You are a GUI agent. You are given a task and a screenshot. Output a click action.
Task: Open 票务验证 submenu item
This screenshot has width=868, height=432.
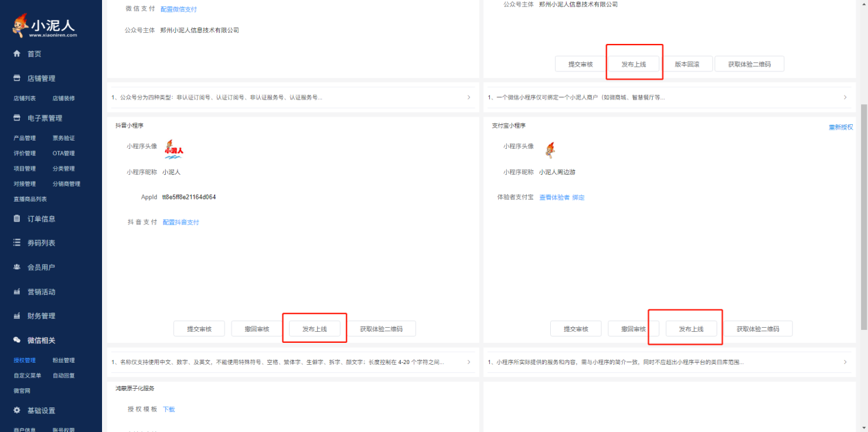64,138
